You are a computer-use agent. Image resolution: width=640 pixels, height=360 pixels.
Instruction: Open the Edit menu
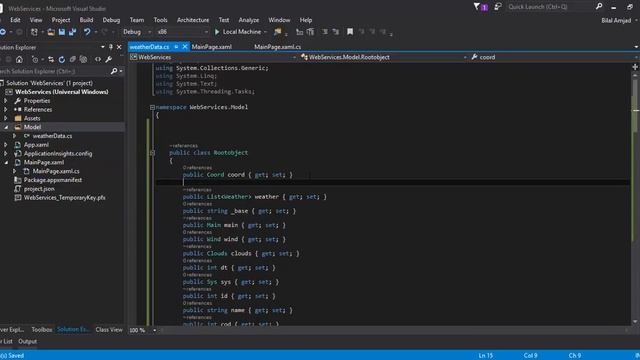coord(15,20)
